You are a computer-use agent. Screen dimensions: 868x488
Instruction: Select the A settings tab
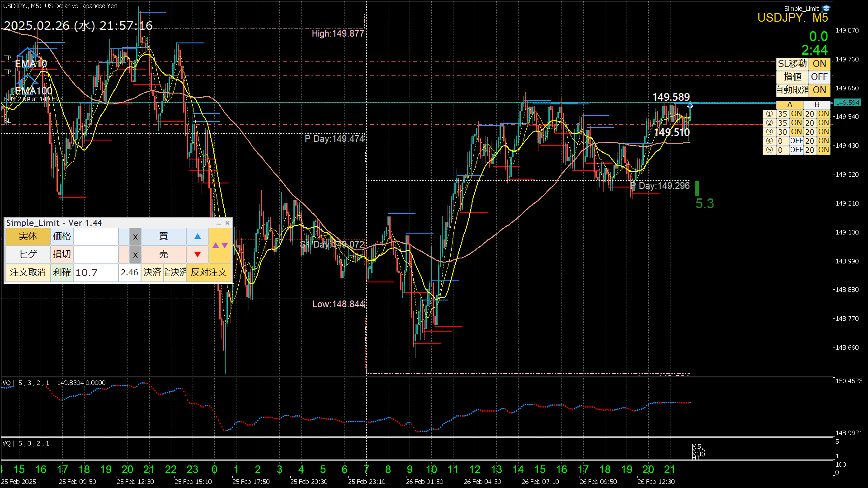click(789, 105)
